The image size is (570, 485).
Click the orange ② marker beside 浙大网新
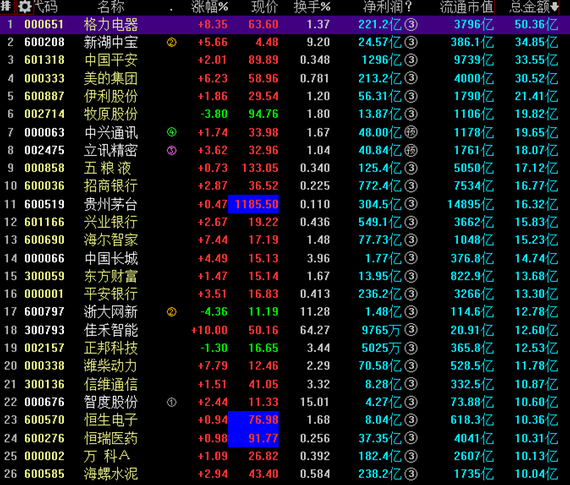point(172,312)
